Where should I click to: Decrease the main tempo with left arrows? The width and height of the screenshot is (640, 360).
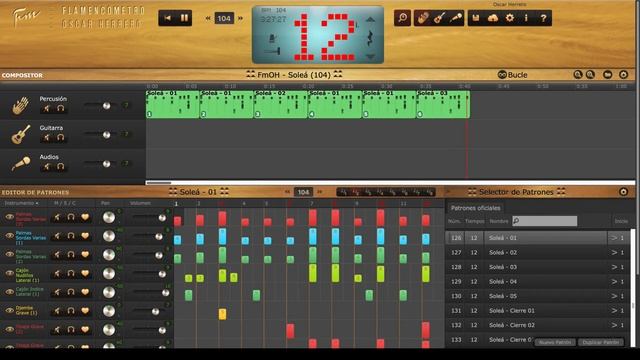[x=208, y=18]
